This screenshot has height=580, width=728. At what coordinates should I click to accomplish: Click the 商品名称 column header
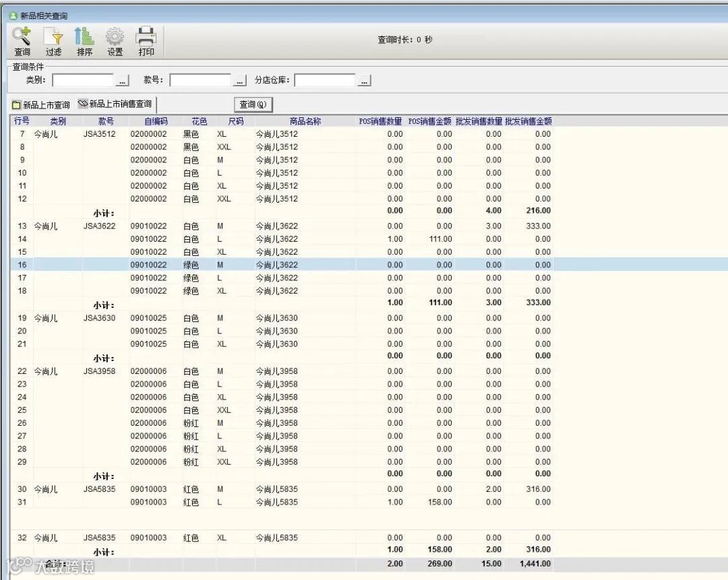305,122
